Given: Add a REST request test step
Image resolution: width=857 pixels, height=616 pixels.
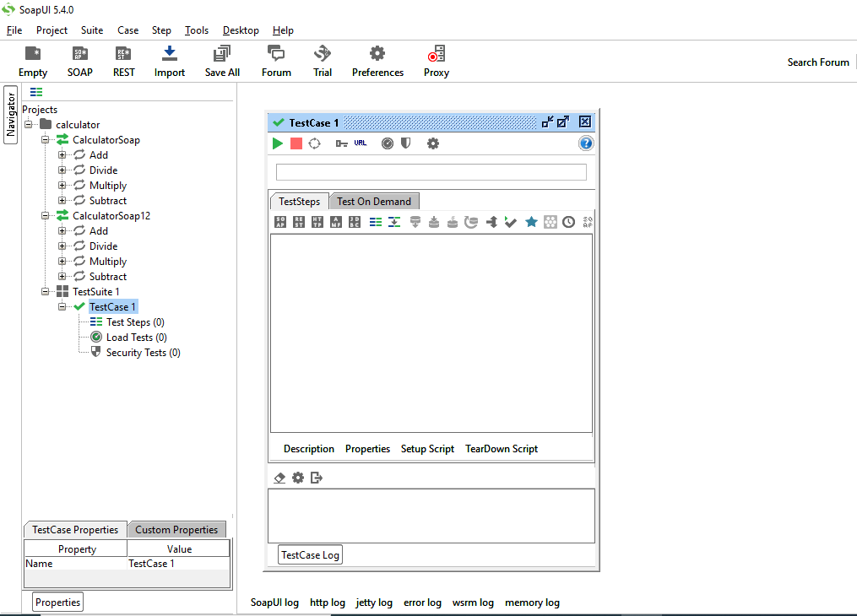Looking at the screenshot, I should [299, 222].
